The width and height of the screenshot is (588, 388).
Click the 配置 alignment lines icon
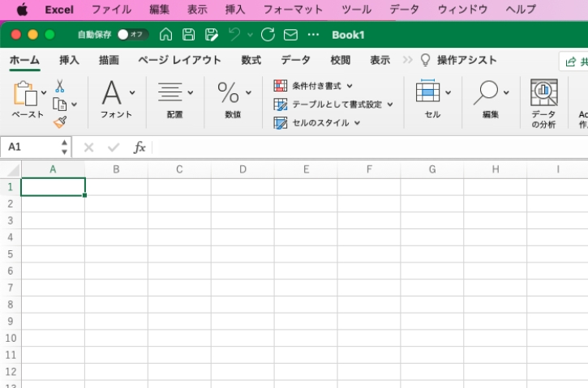(x=170, y=92)
